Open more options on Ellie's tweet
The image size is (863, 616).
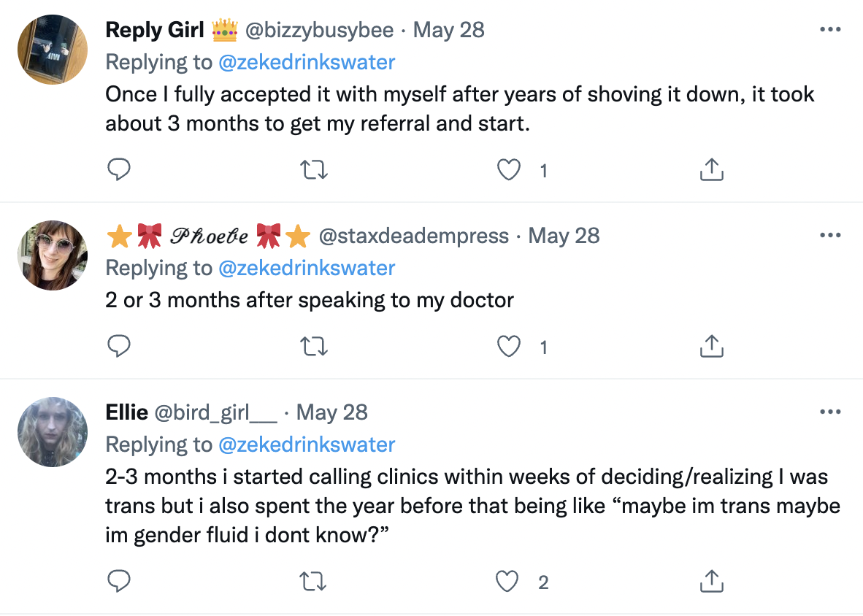(x=830, y=412)
